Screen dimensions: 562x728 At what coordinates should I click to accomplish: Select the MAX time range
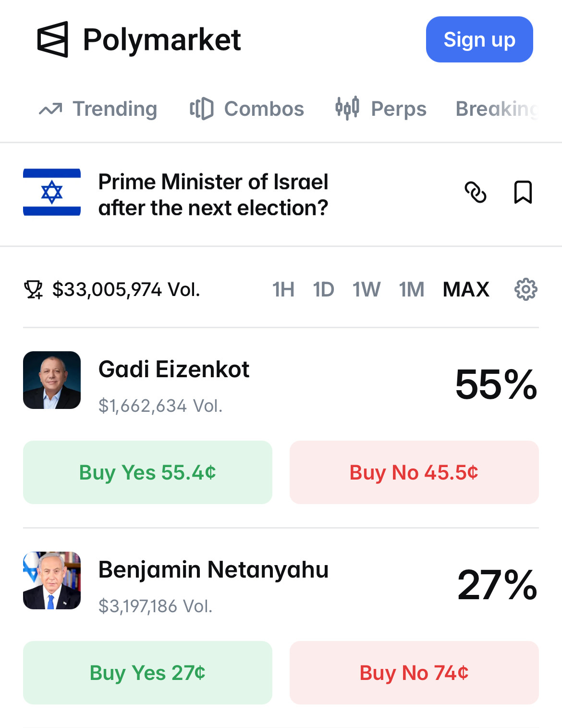tap(466, 289)
